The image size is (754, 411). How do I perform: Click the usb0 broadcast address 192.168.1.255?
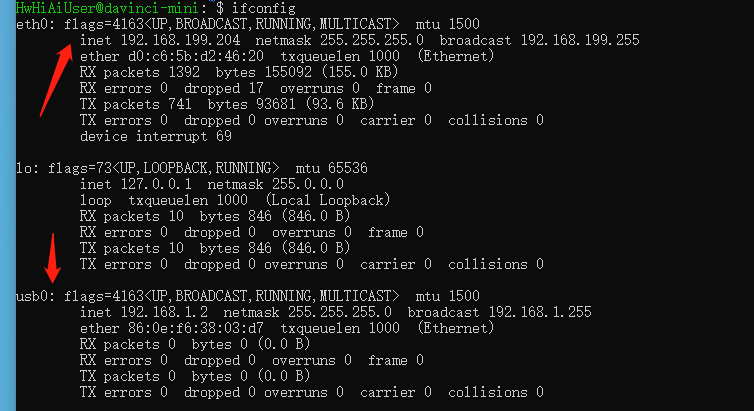[547, 312]
